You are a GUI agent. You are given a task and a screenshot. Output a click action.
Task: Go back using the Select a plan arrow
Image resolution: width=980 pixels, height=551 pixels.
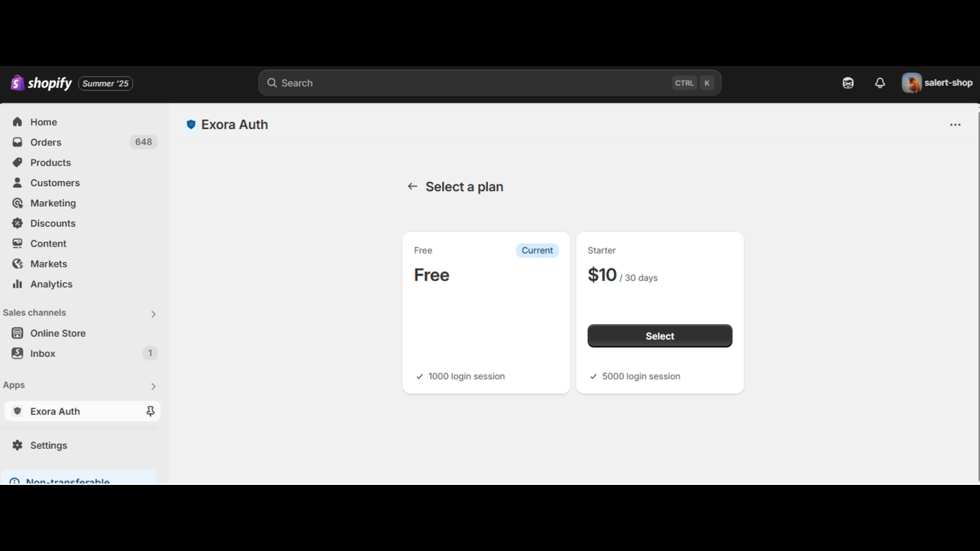pos(412,186)
